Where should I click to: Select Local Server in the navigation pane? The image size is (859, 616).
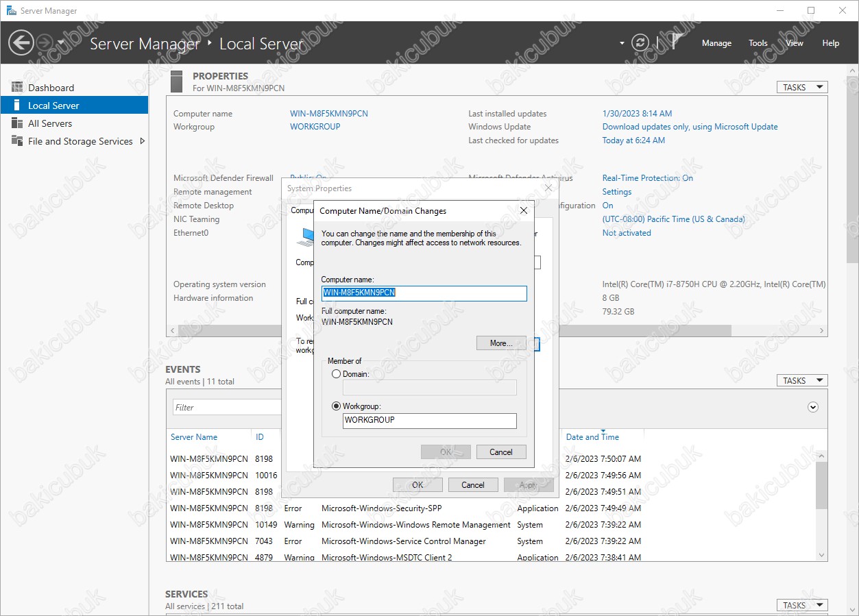tap(74, 106)
